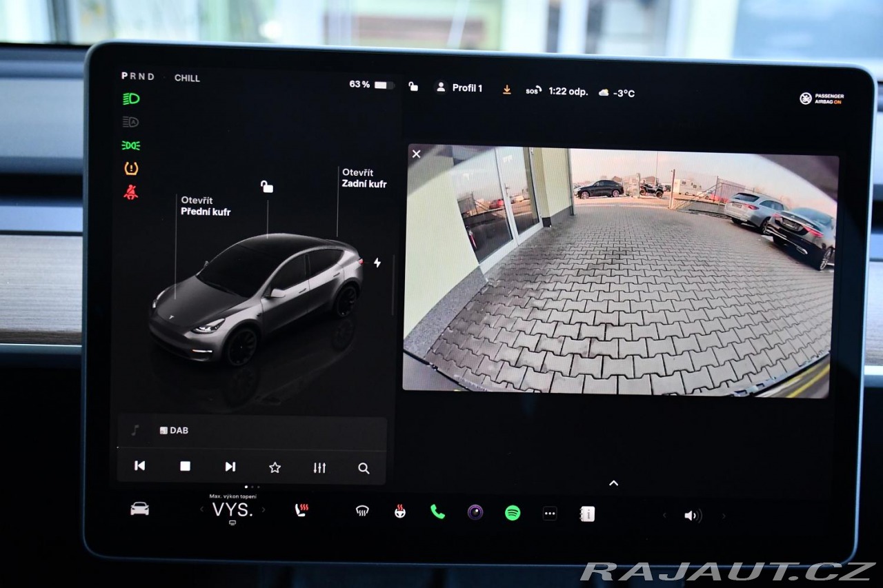Toggle the lock icon in the status bar
883x588 pixels.
pos(413,87)
